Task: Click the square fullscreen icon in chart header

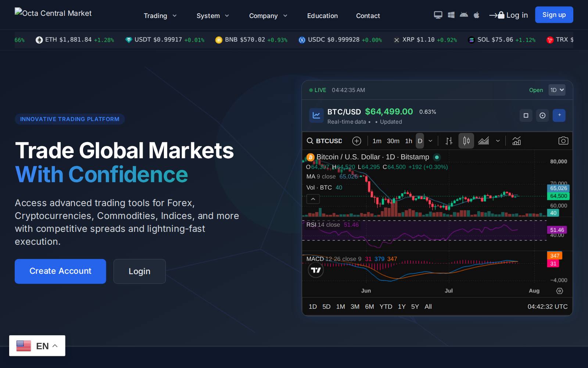Action: 526,116
